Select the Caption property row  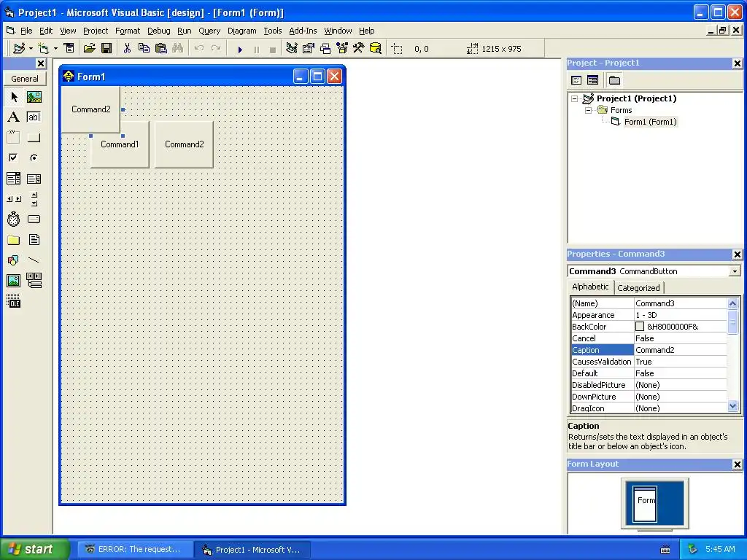(649, 350)
